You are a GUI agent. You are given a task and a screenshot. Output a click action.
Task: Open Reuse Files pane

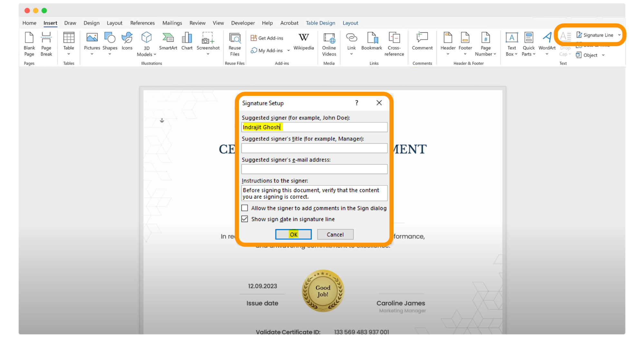click(235, 44)
